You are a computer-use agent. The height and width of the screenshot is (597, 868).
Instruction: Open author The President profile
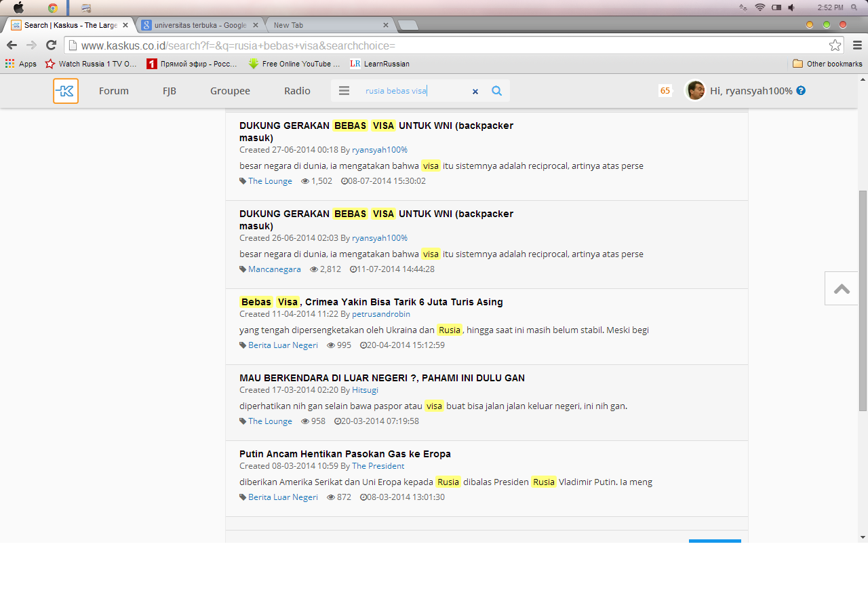click(x=378, y=466)
